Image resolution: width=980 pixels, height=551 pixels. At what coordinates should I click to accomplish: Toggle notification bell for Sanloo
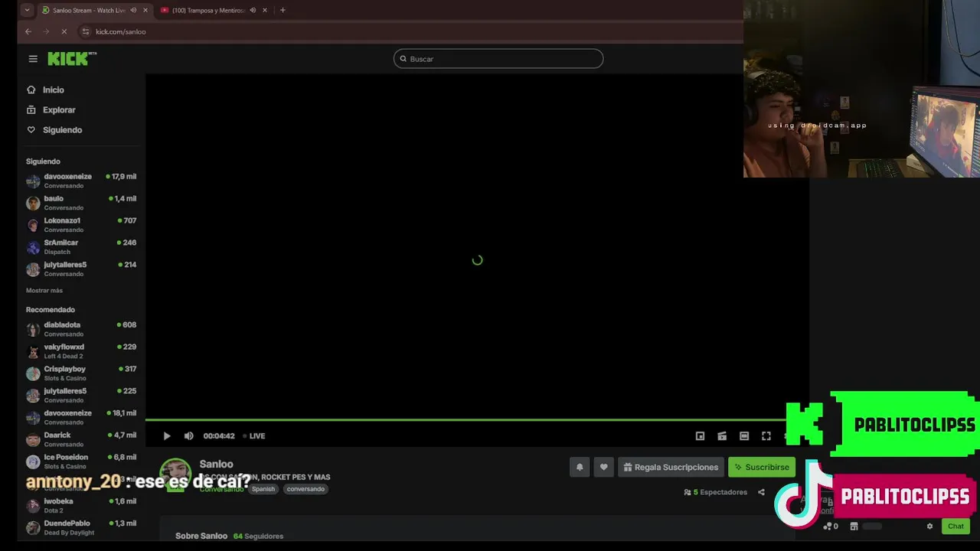pos(580,468)
